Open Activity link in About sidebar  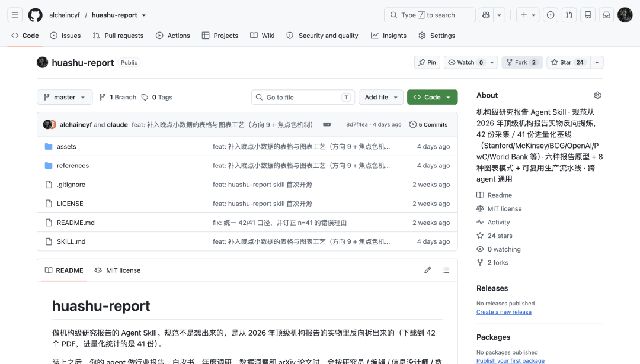pos(493,222)
